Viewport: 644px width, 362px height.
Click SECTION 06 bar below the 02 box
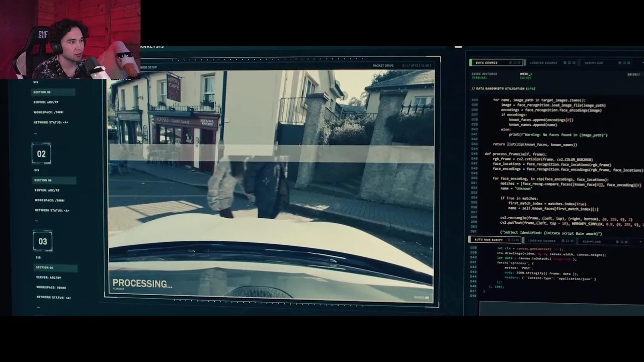click(54, 180)
